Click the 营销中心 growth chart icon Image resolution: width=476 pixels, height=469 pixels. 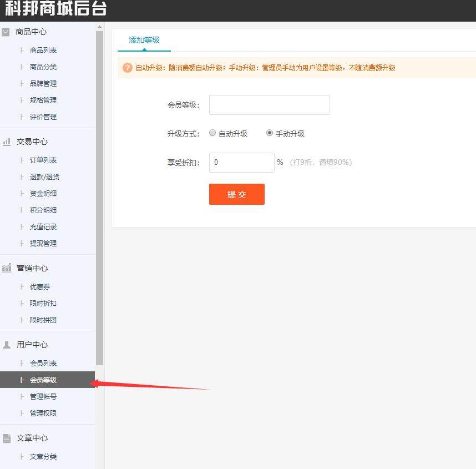(x=6, y=268)
